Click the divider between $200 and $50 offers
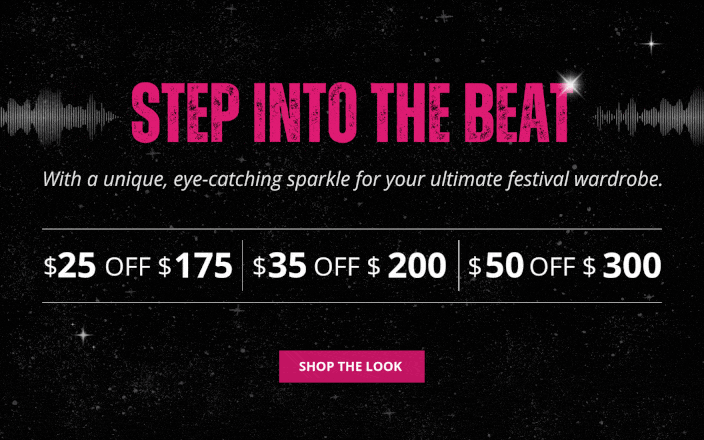 coord(458,266)
